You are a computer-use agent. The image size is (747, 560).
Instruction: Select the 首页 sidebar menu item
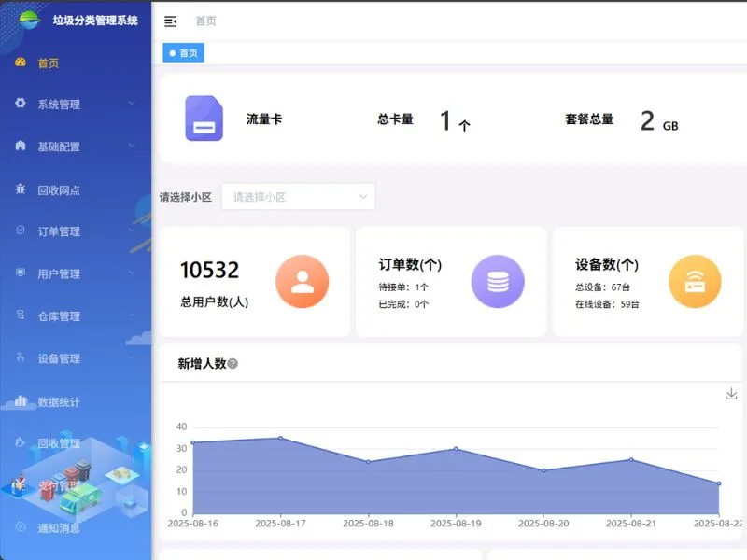tap(49, 63)
